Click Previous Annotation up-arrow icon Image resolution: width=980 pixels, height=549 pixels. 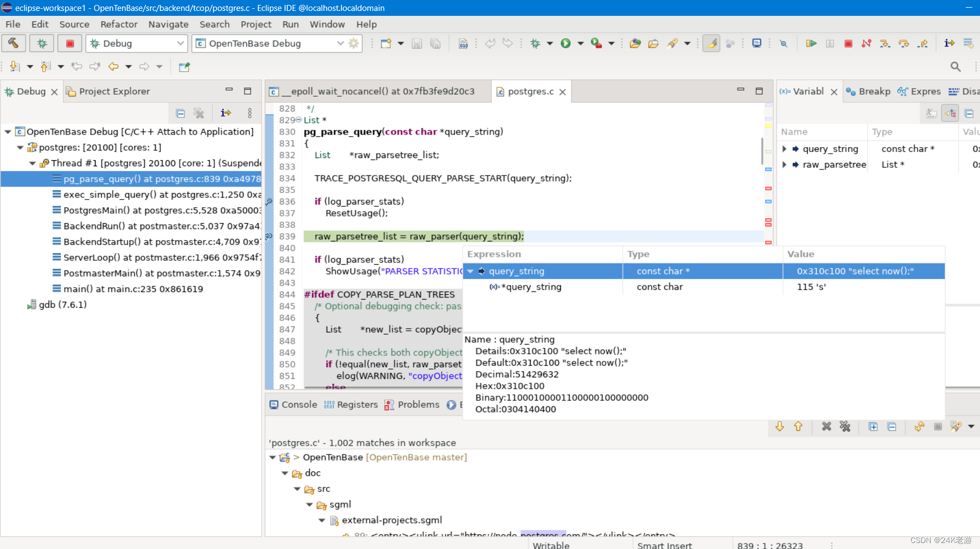click(x=45, y=66)
